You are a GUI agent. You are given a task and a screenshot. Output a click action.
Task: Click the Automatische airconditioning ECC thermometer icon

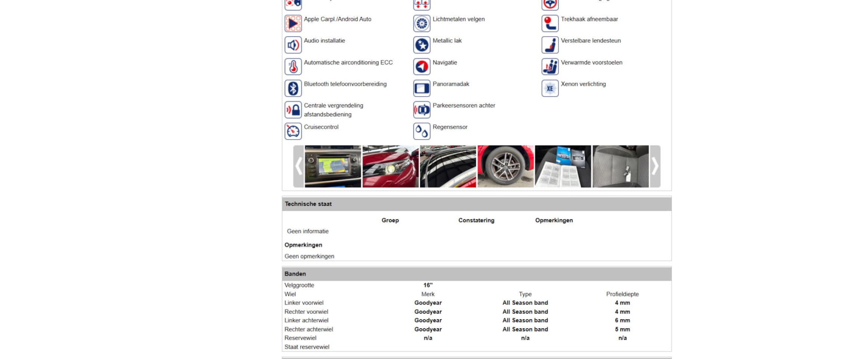(293, 67)
